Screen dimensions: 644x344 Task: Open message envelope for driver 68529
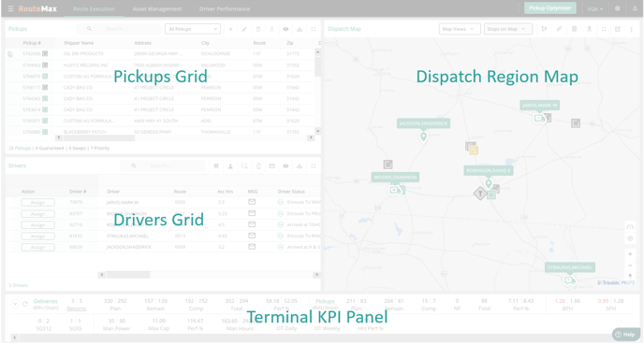252,247
